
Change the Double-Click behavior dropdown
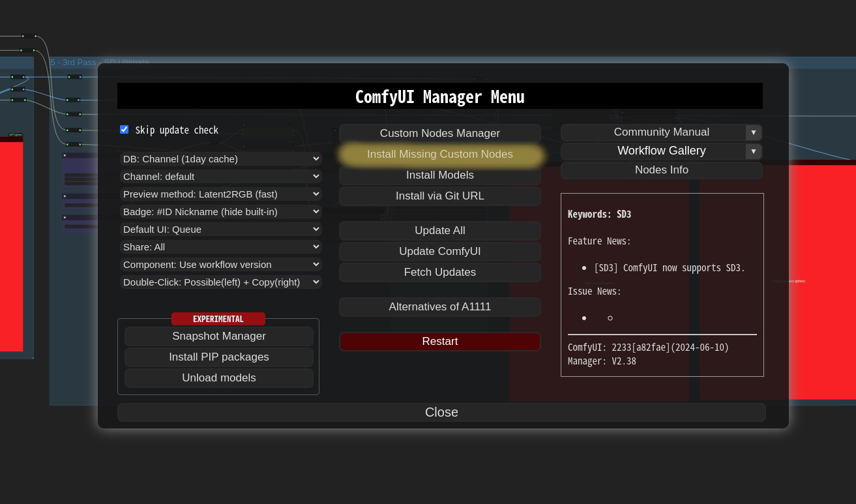220,282
